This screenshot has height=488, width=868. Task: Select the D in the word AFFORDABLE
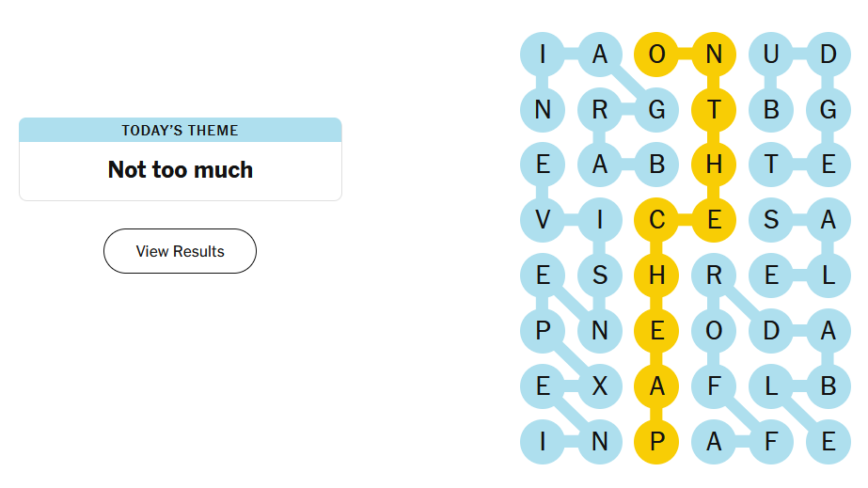point(771,330)
